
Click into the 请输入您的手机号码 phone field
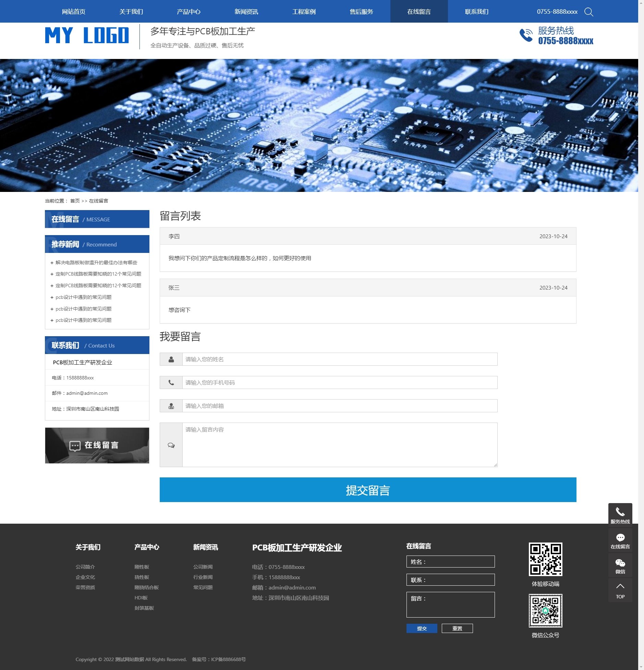[339, 382]
